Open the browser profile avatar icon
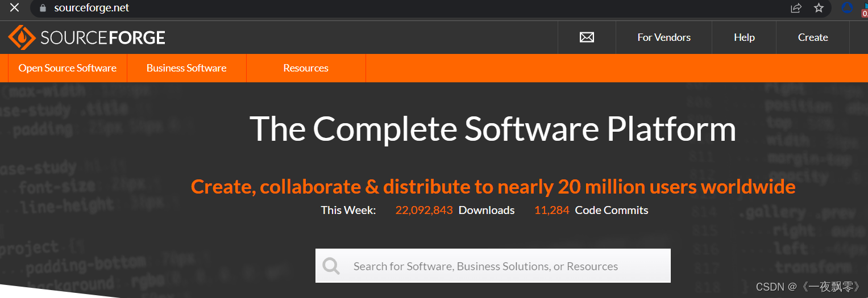 [848, 8]
